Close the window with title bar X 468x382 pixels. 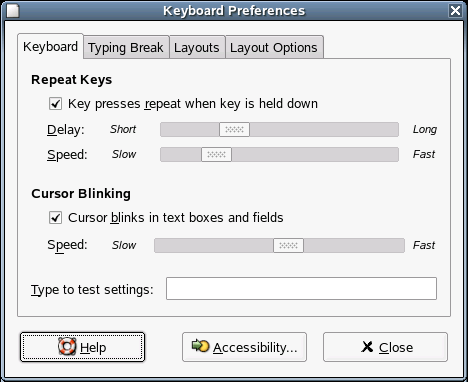pos(455,11)
